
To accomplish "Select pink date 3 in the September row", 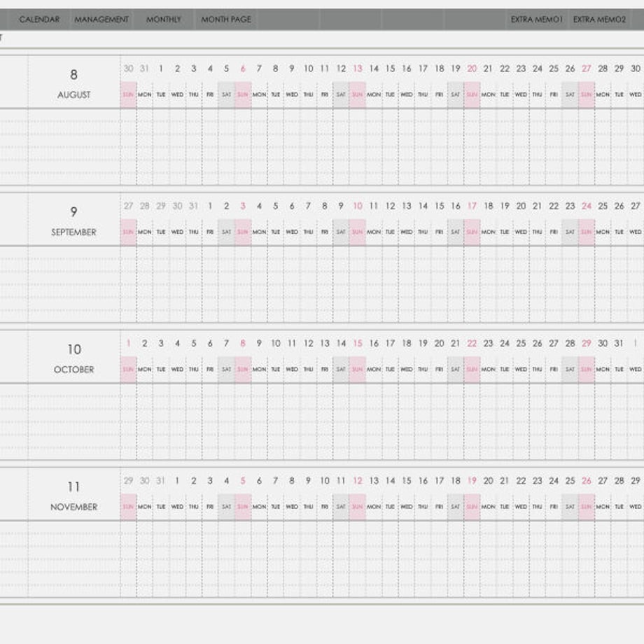I will 243,206.
